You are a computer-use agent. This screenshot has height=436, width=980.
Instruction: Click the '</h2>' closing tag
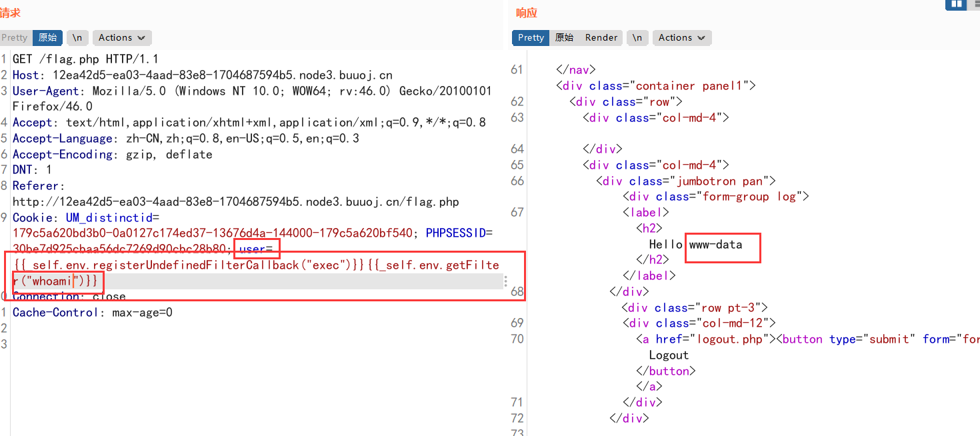pyautogui.click(x=652, y=260)
